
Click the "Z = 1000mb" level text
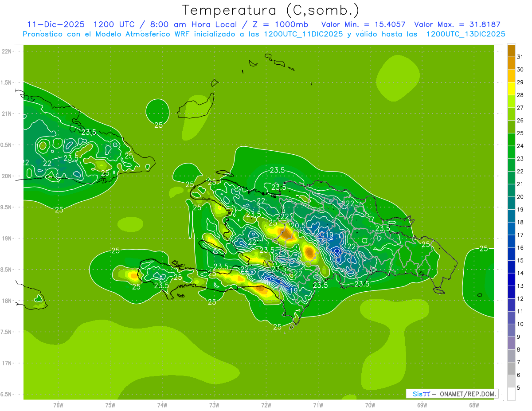pyautogui.click(x=281, y=24)
